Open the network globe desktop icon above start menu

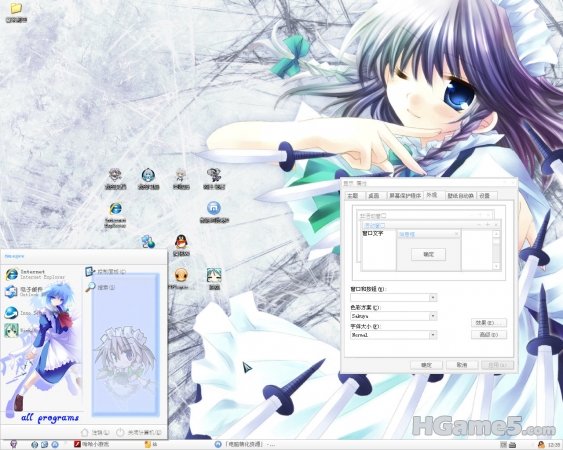tap(148, 241)
